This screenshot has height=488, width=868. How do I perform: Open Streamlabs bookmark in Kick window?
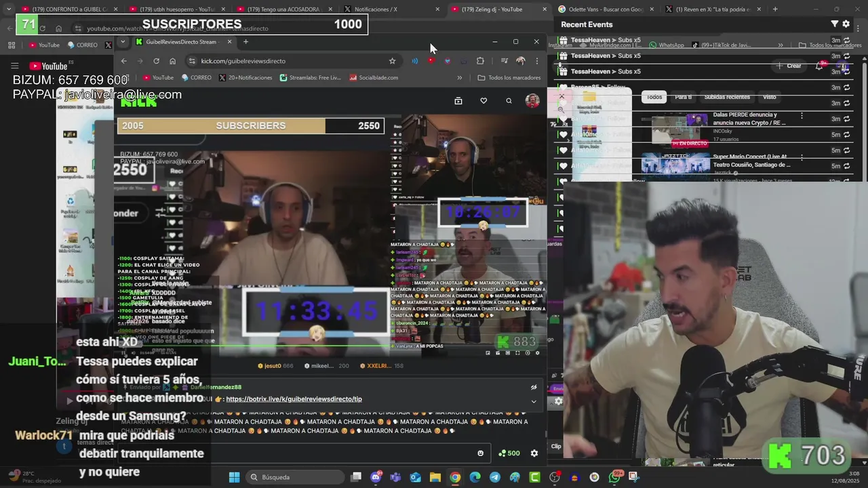(x=311, y=78)
